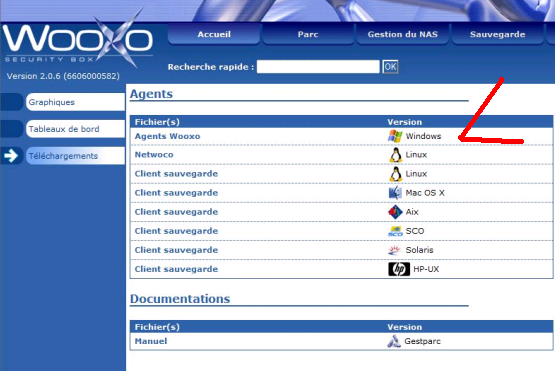Image resolution: width=555 pixels, height=371 pixels.
Task: Click Version column header in Agents table
Action: pos(405,122)
